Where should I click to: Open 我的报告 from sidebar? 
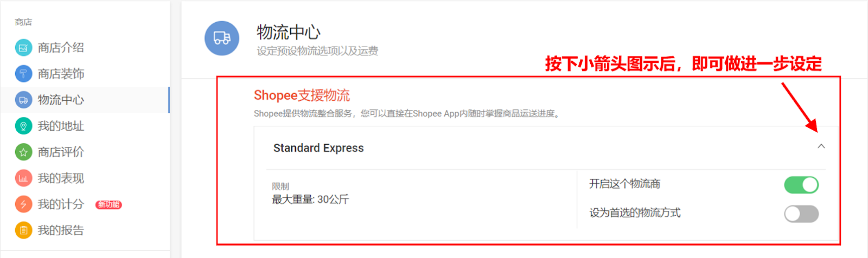(61, 230)
